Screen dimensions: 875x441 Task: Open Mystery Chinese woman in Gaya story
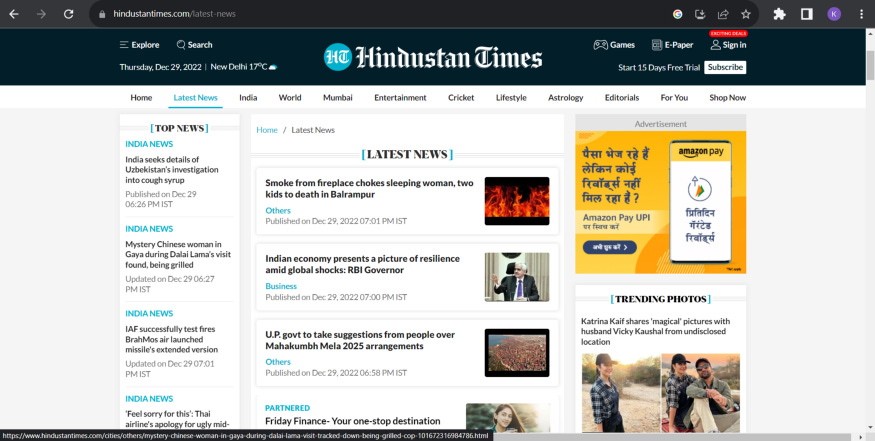pos(177,255)
